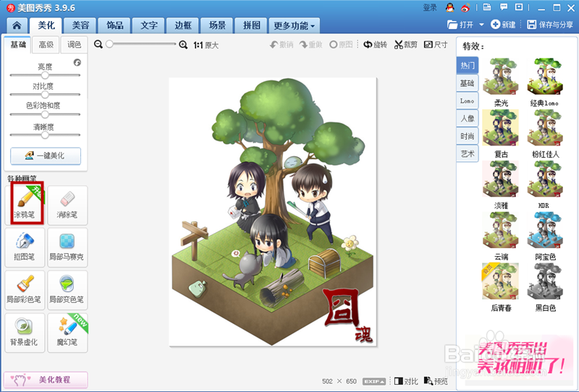Switch to the 拼图 tab
This screenshot has height=392, width=579.
pyautogui.click(x=251, y=25)
